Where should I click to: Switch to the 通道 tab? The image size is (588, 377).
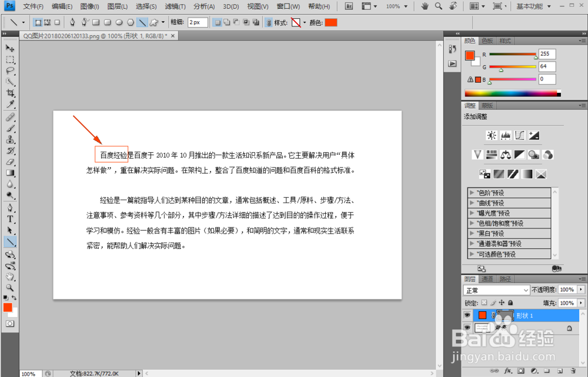487,279
